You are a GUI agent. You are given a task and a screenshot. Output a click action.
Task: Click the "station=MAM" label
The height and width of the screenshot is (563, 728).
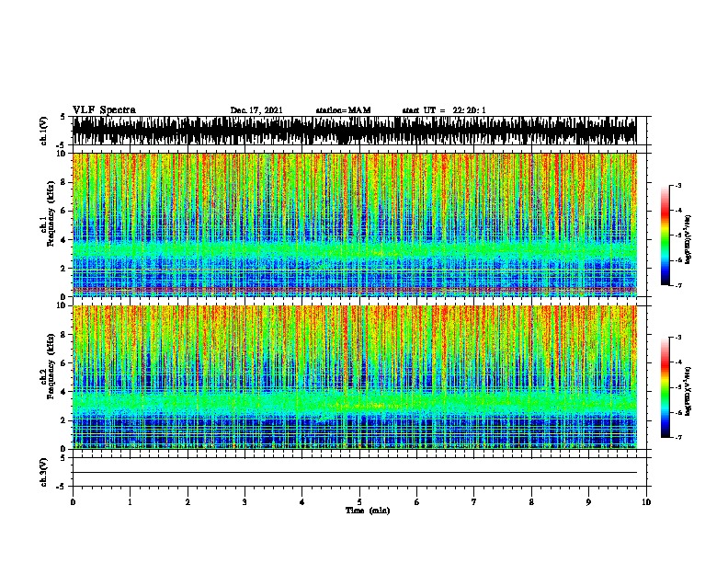pyautogui.click(x=343, y=110)
